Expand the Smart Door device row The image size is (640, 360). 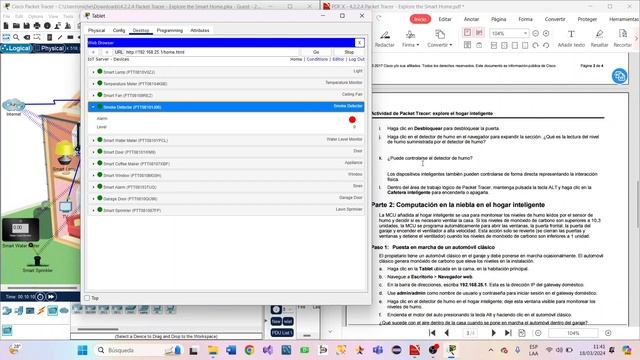click(226, 152)
